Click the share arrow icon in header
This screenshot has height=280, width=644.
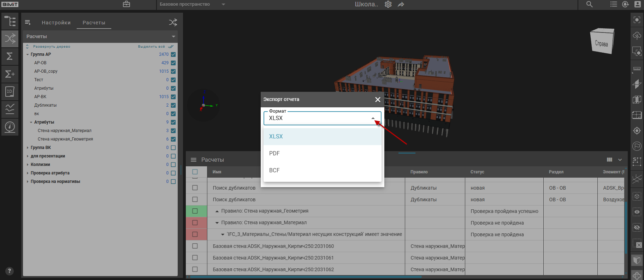click(401, 5)
